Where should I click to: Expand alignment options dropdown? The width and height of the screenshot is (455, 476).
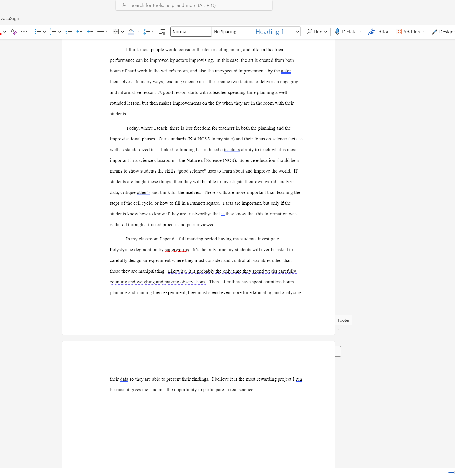107,32
